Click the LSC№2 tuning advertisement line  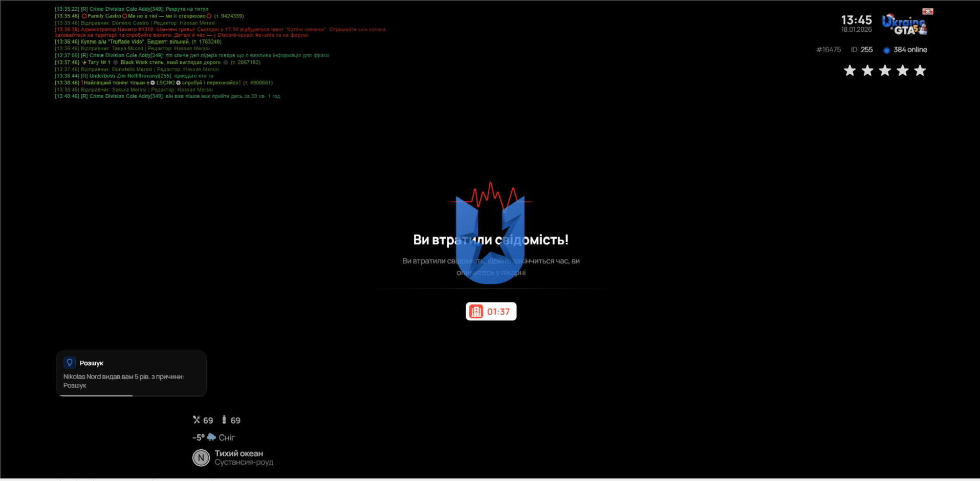click(164, 82)
